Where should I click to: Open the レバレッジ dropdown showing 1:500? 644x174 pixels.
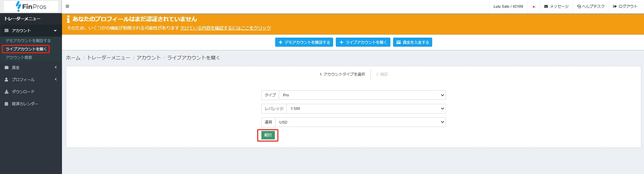click(x=366, y=108)
